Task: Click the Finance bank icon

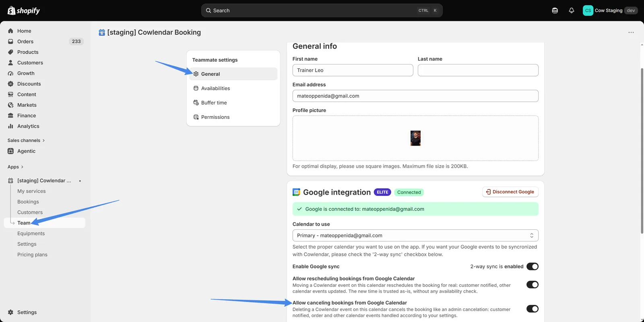Action: pos(11,116)
